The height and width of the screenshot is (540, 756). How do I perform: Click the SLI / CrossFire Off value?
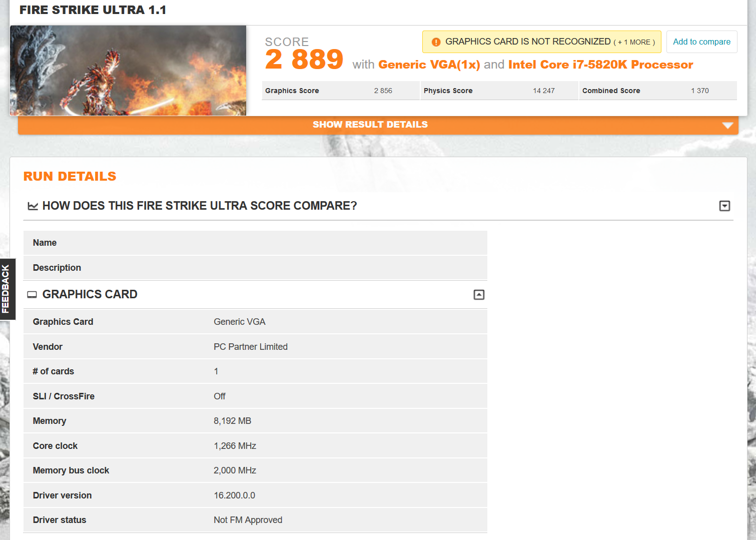[219, 396]
